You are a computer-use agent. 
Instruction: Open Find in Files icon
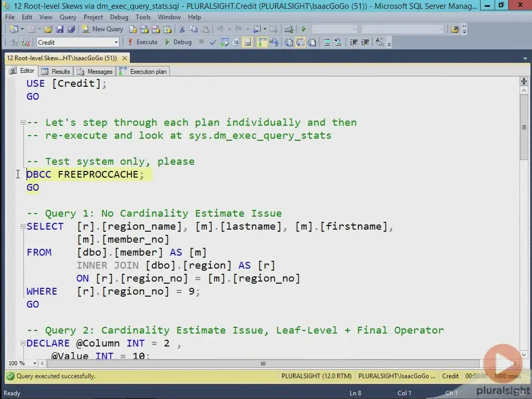pyautogui.click(x=455, y=29)
